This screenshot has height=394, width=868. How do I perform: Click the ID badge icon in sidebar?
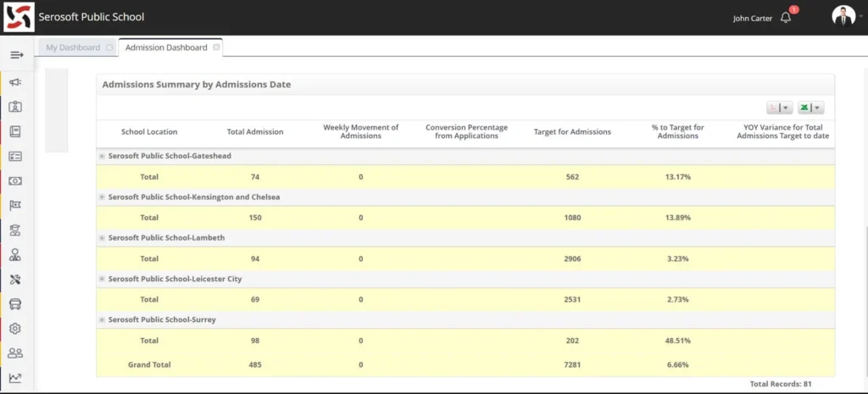click(15, 107)
